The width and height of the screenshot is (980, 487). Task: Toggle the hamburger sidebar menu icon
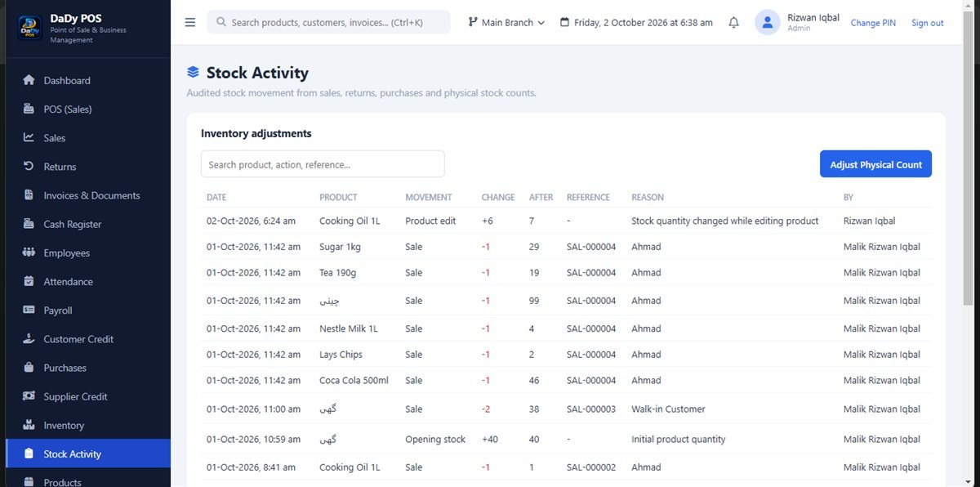[190, 23]
